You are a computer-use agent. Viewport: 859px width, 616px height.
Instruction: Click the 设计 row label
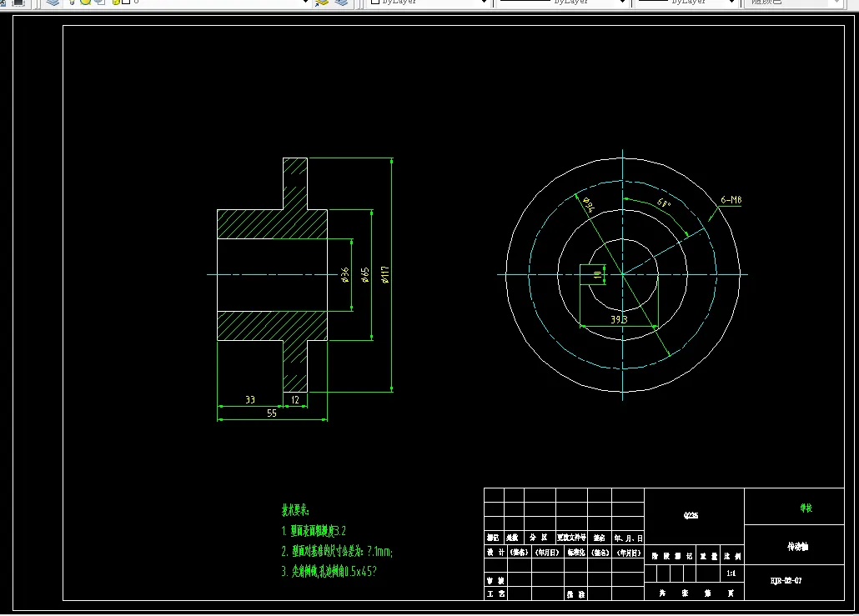pos(495,553)
